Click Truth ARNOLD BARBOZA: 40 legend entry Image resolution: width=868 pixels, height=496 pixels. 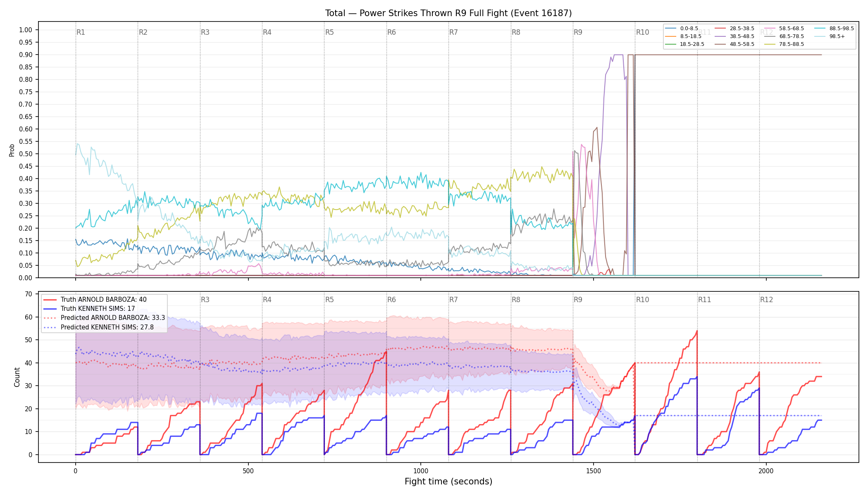click(95, 300)
